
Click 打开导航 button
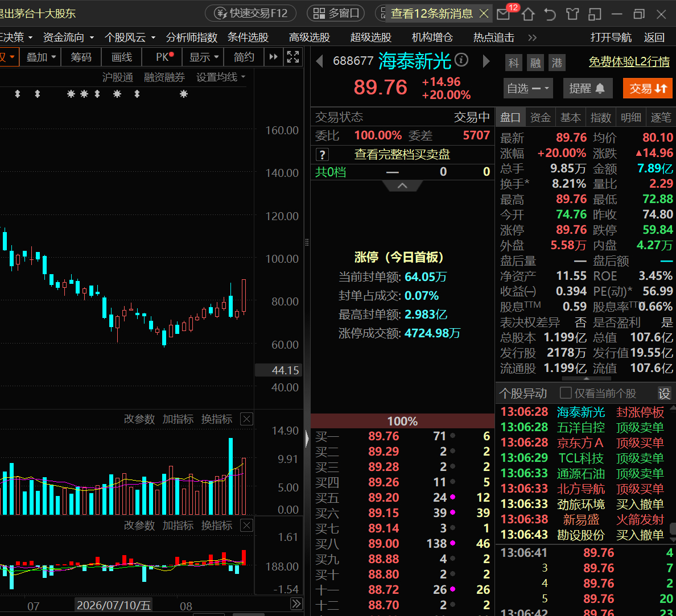click(x=611, y=38)
